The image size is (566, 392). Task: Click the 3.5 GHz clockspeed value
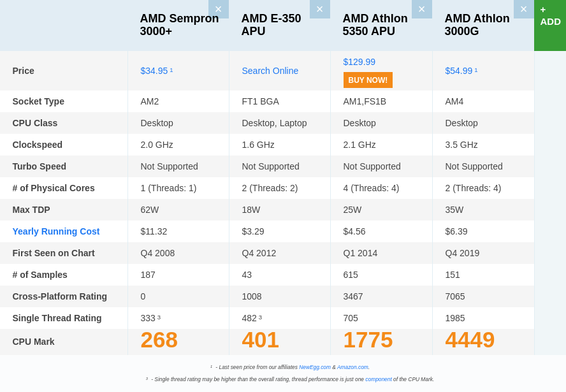461,145
